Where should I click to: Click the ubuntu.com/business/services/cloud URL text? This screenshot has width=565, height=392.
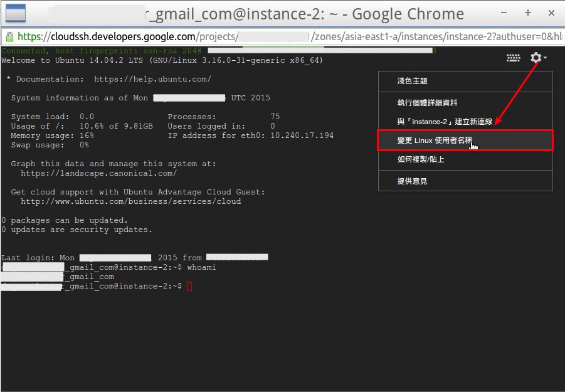coord(131,201)
